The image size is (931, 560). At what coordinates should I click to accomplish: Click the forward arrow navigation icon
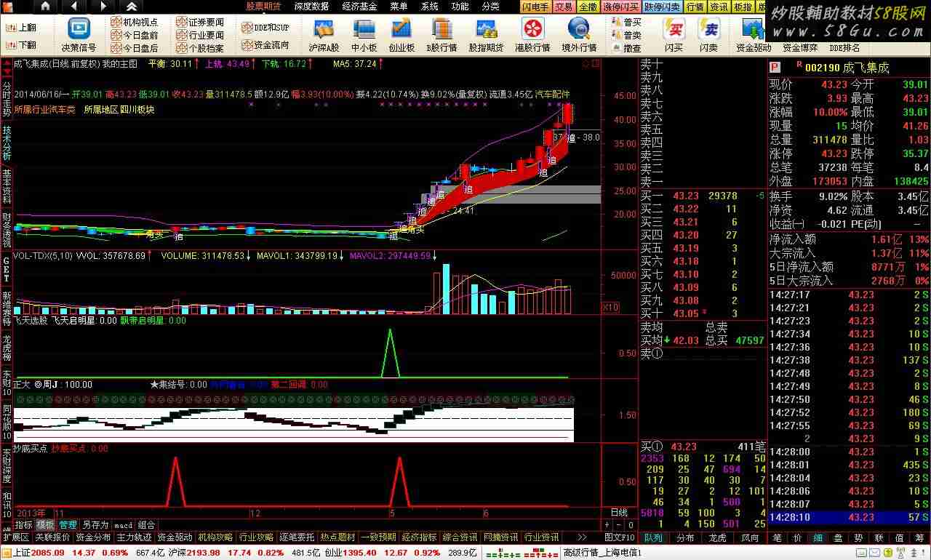(x=103, y=7)
